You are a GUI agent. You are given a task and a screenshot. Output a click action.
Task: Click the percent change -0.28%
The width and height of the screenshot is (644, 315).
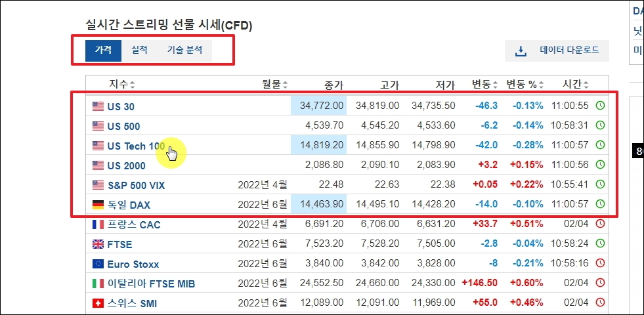(x=528, y=145)
